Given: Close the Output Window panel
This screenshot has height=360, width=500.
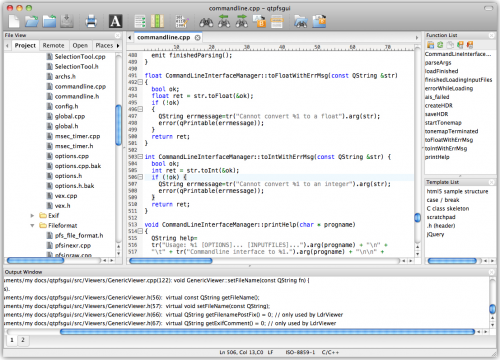Looking at the screenshot, I should pyautogui.click(x=491, y=272).
